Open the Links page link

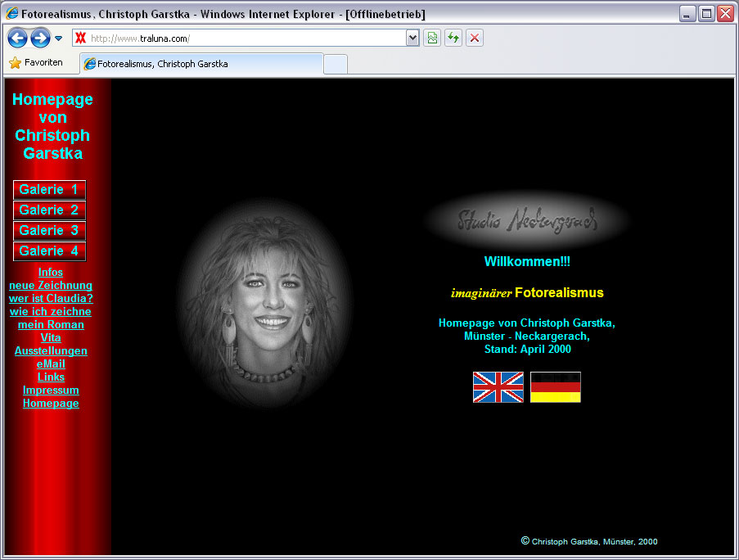(x=51, y=377)
